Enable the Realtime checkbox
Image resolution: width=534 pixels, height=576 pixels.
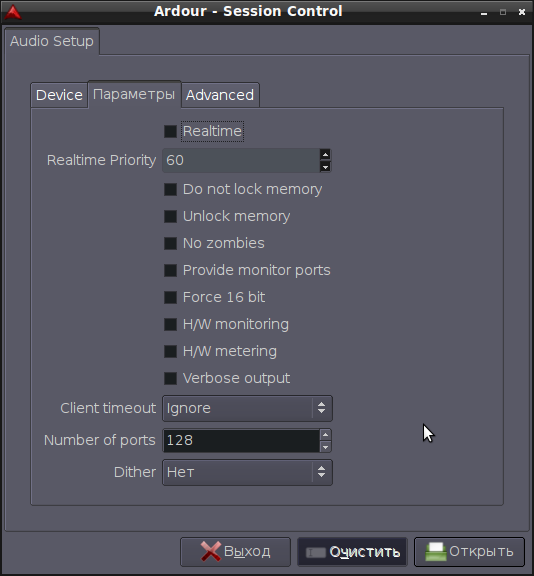coord(170,131)
